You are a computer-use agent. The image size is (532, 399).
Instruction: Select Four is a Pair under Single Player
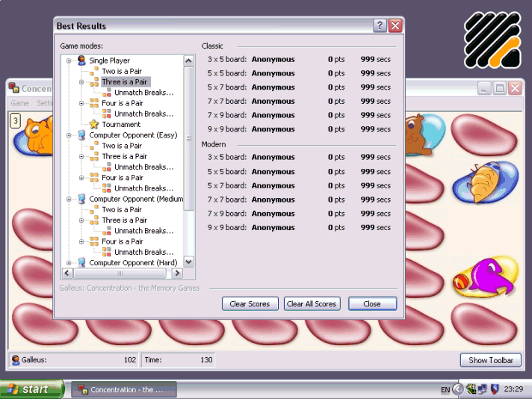(x=122, y=104)
